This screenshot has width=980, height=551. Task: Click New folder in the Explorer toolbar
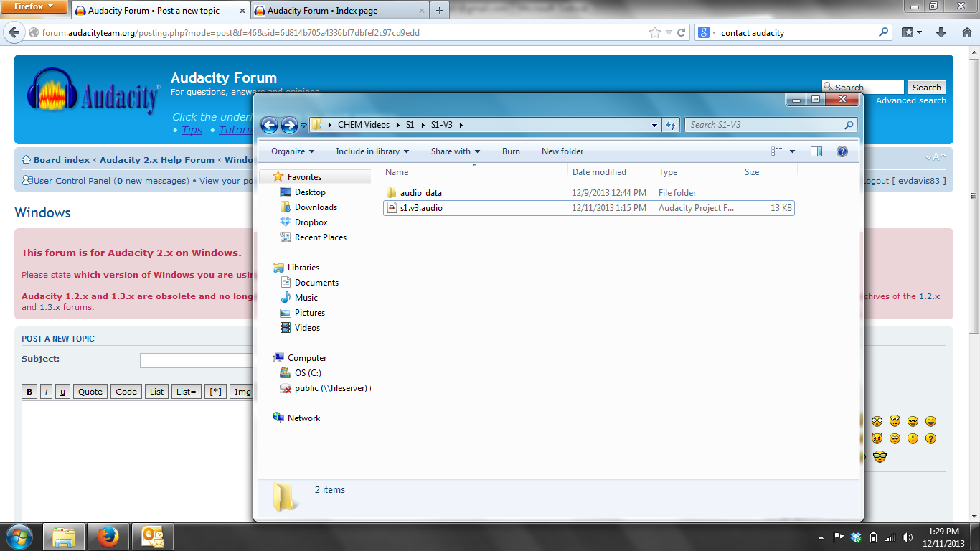click(562, 151)
